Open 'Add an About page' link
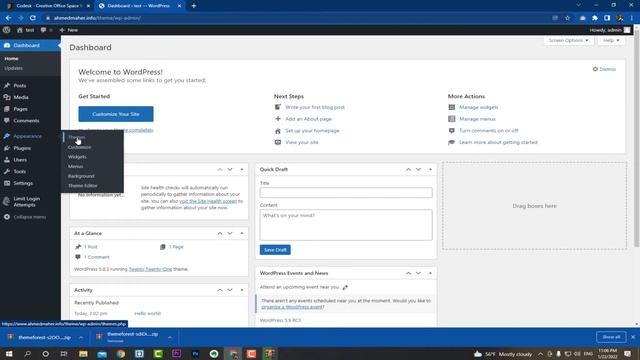640x360 pixels. [309, 119]
